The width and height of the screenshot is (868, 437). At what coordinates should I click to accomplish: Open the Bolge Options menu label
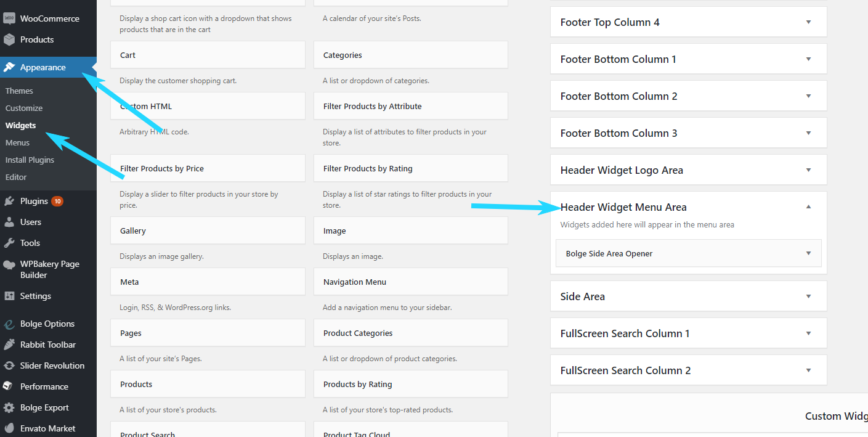click(x=47, y=324)
